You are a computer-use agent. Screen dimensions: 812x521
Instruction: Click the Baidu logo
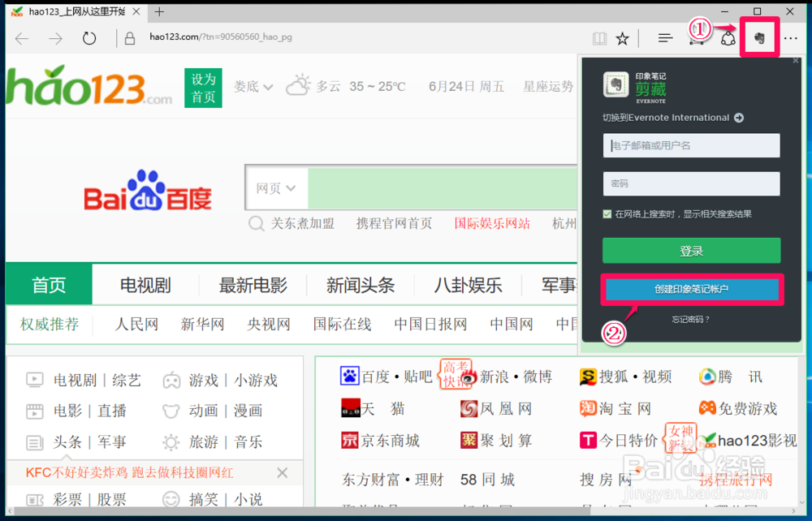coord(148,191)
